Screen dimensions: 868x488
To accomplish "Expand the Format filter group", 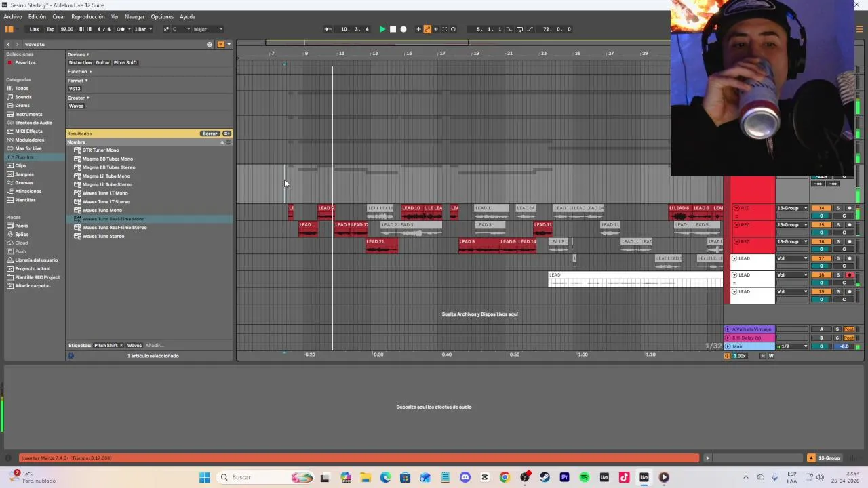I will [x=77, y=80].
